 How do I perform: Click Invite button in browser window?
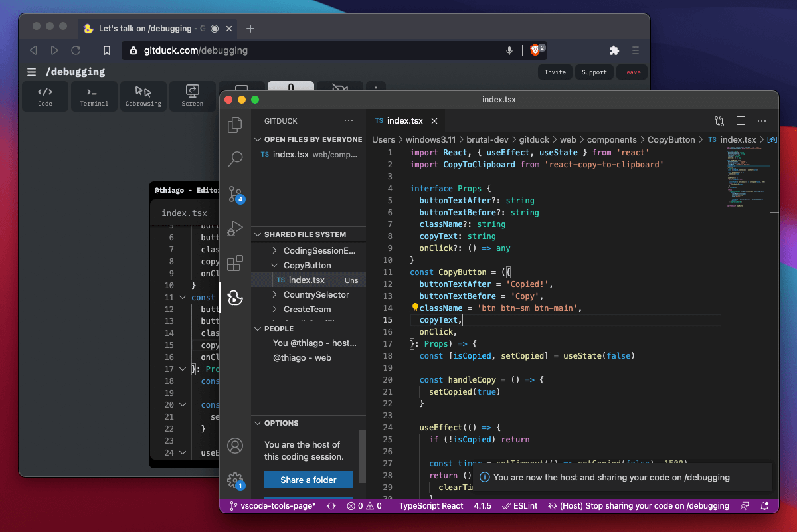555,72
